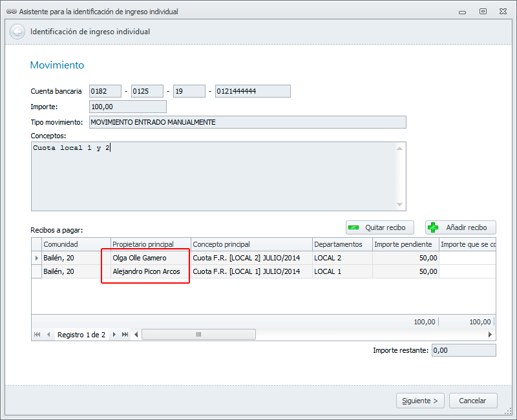Viewport: 517px width, 420px height.
Task: Click bank code field 0182
Action: pyautogui.click(x=105, y=91)
